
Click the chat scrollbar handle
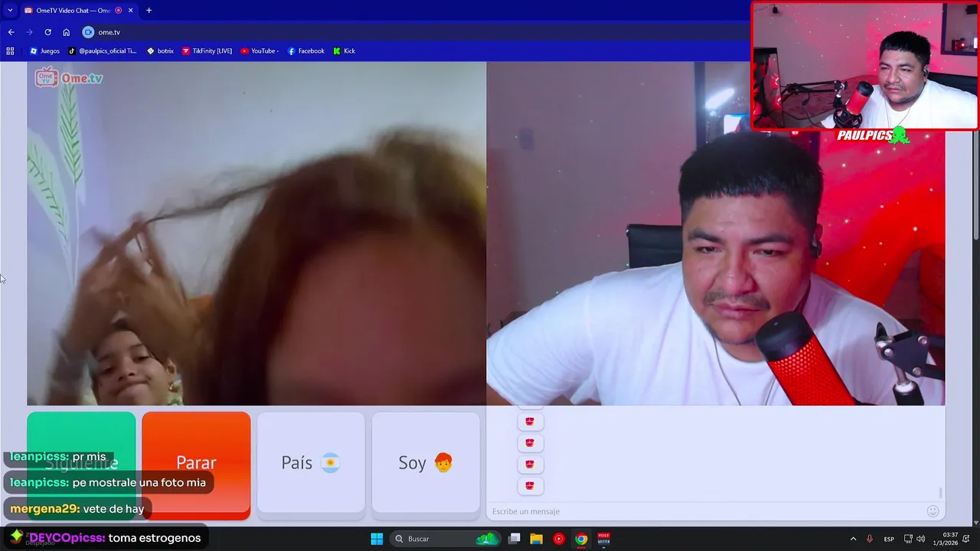pyautogui.click(x=940, y=493)
